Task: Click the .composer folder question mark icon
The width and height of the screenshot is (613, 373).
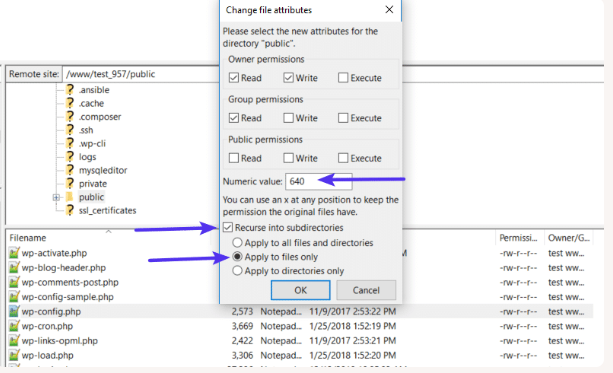Action: [x=70, y=117]
